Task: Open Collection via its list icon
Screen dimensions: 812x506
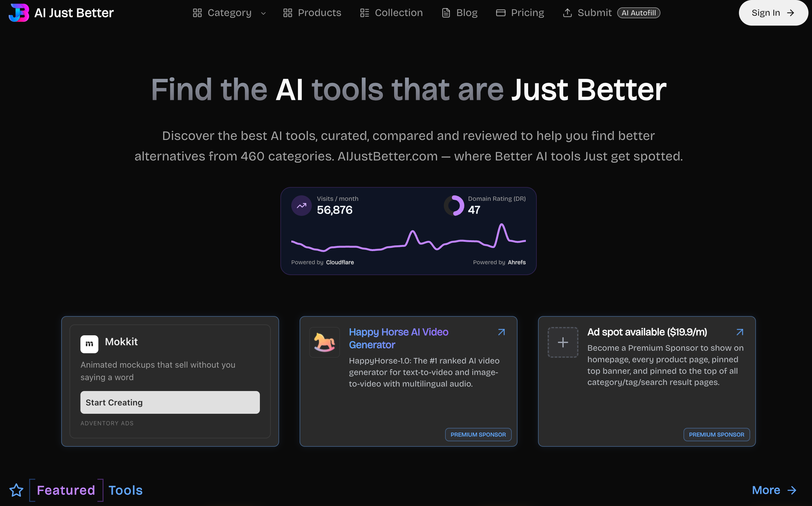Action: coord(364,13)
